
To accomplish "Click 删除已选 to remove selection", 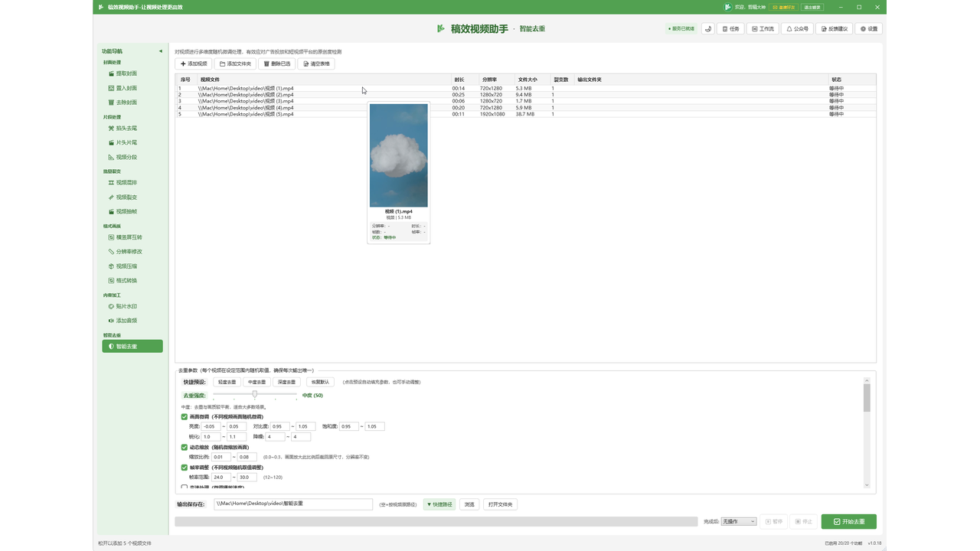I will click(x=277, y=64).
